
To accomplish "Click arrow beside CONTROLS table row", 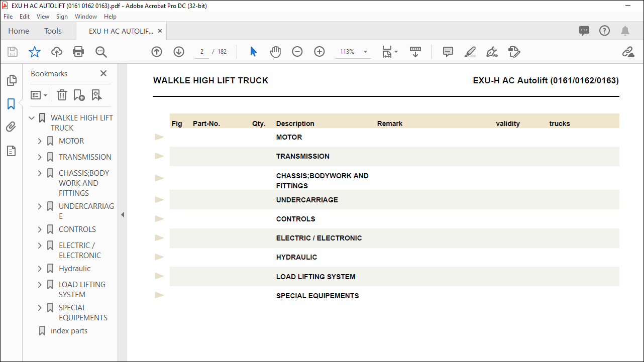I will coord(159,219).
